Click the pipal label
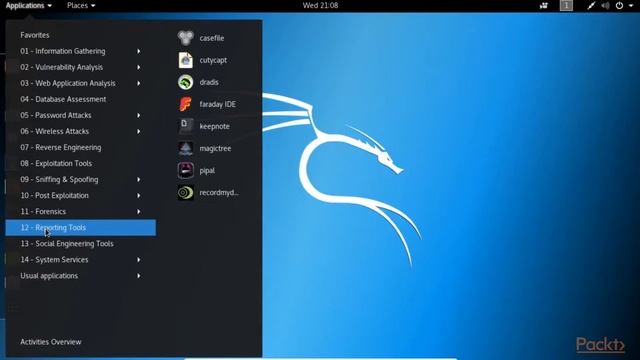 pyautogui.click(x=207, y=171)
